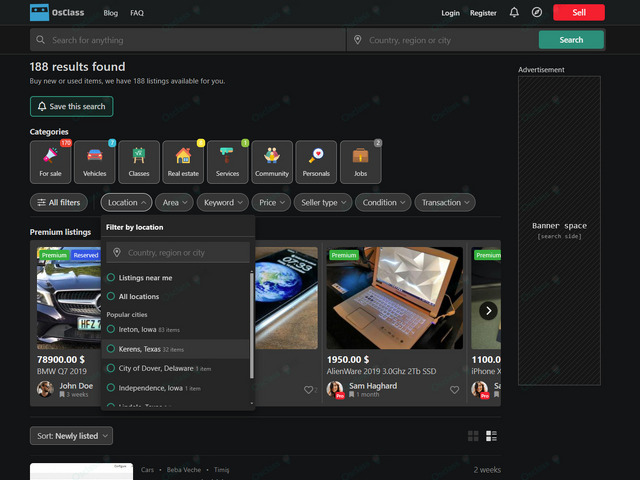Expand the Seller type filter dropdown
The image size is (640, 480).
(323, 202)
